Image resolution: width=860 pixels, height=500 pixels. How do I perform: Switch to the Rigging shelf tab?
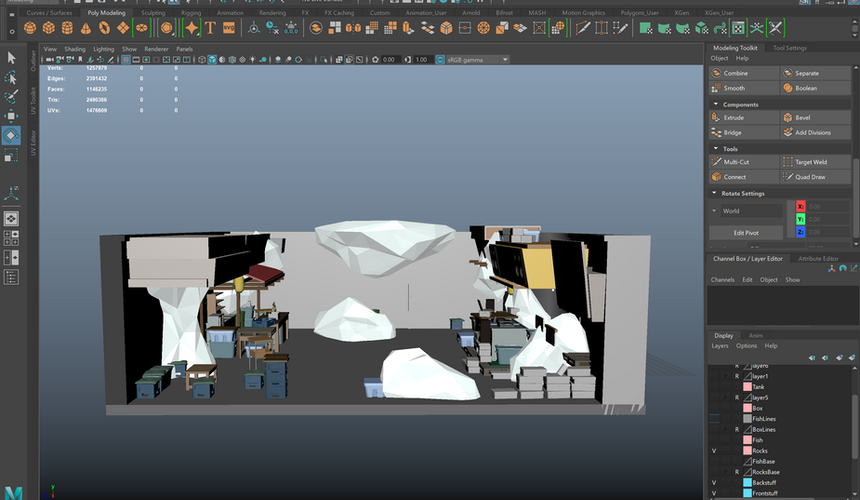191,13
